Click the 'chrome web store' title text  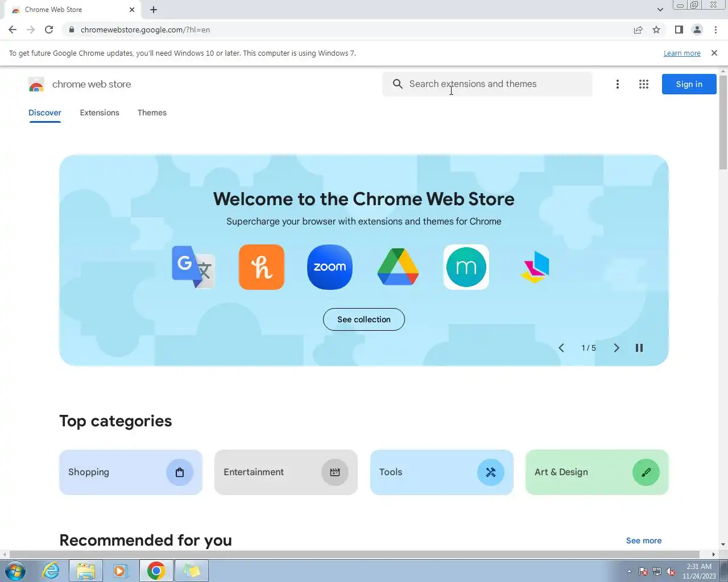click(92, 84)
